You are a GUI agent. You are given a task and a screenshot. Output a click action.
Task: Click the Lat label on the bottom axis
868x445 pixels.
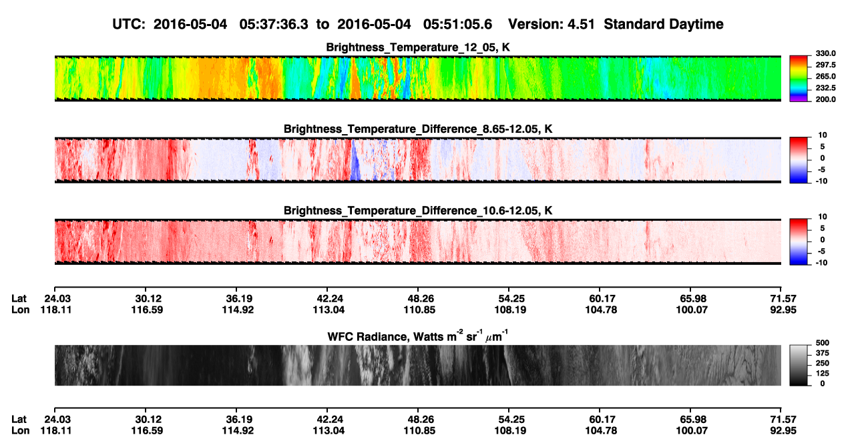tap(19, 419)
